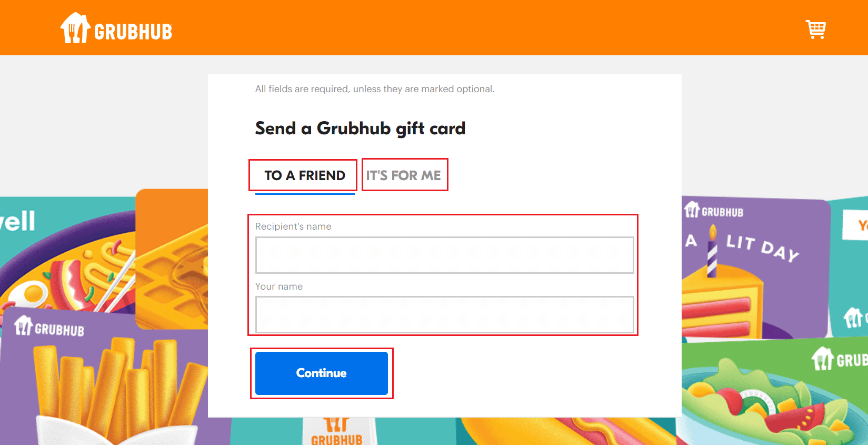The image size is (868, 445).
Task: Focus the Recipient's name text field
Action: click(x=444, y=255)
